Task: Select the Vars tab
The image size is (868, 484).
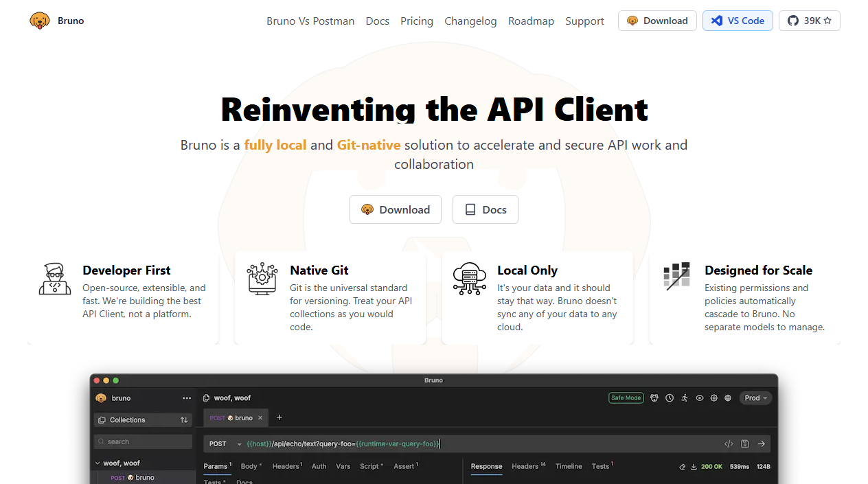Action: point(343,467)
